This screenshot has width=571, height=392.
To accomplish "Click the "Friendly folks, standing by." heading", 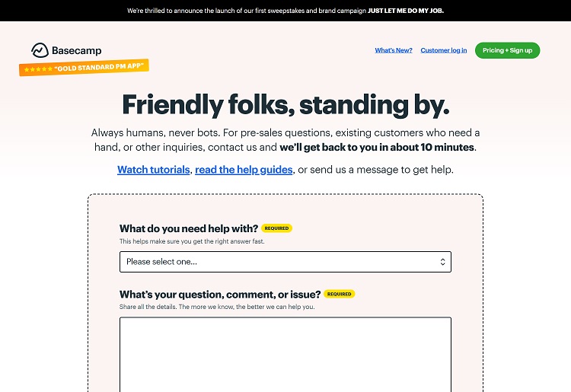I will click(x=285, y=104).
